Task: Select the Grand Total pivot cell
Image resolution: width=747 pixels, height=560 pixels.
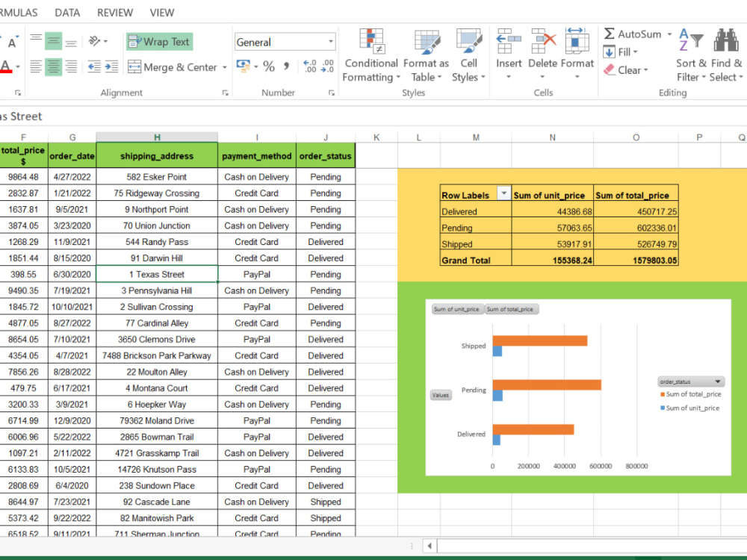Action: pyautogui.click(x=475, y=260)
